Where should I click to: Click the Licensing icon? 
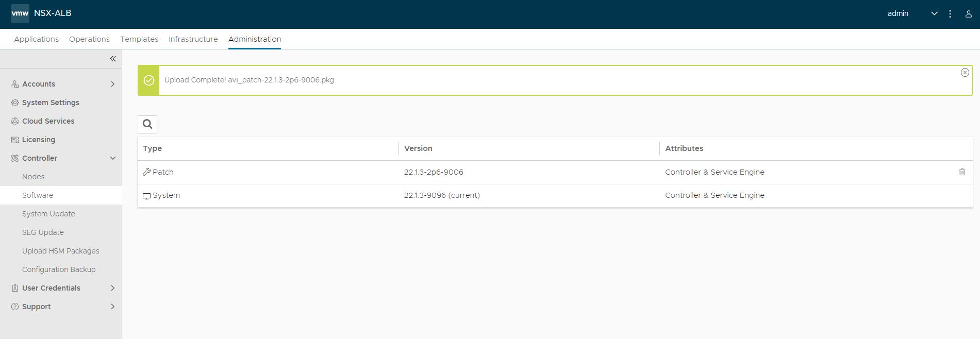coord(15,140)
